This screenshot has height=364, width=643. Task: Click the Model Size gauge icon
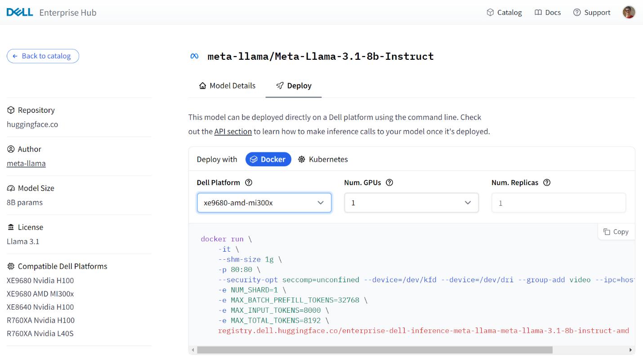click(x=11, y=188)
